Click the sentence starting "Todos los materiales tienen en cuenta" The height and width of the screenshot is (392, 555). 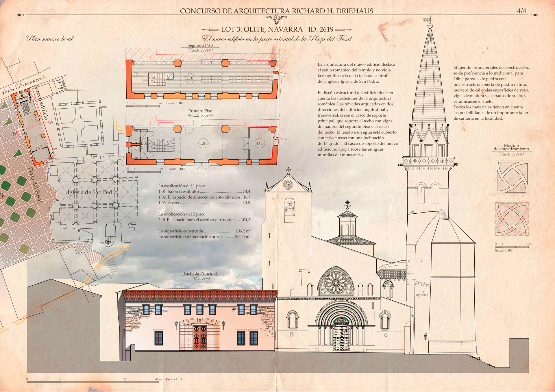click(491, 112)
